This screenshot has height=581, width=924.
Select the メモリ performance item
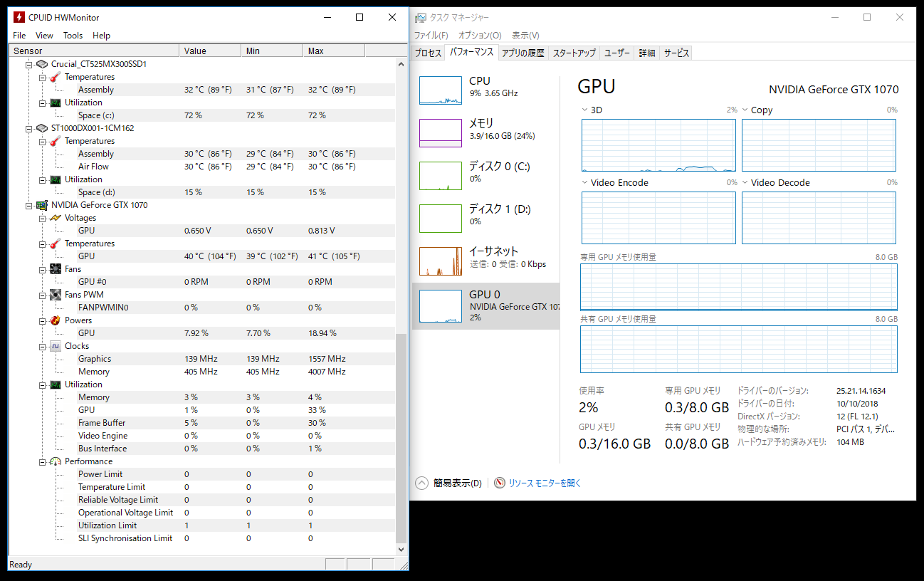coord(485,133)
